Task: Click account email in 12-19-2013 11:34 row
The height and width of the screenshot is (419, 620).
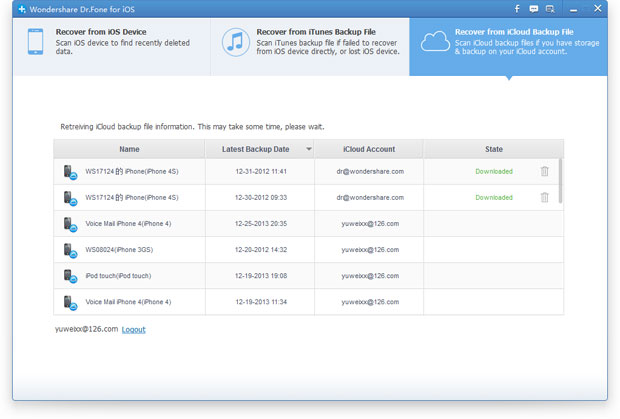Action: point(370,302)
